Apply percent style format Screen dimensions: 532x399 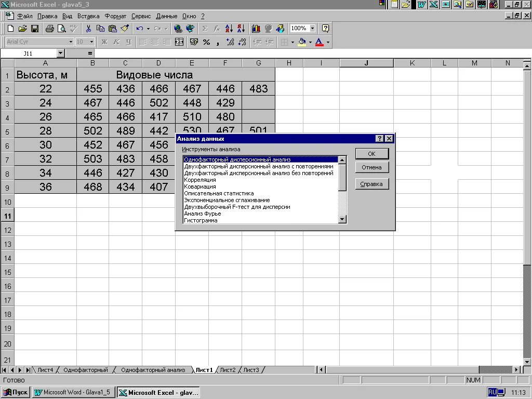coord(206,42)
